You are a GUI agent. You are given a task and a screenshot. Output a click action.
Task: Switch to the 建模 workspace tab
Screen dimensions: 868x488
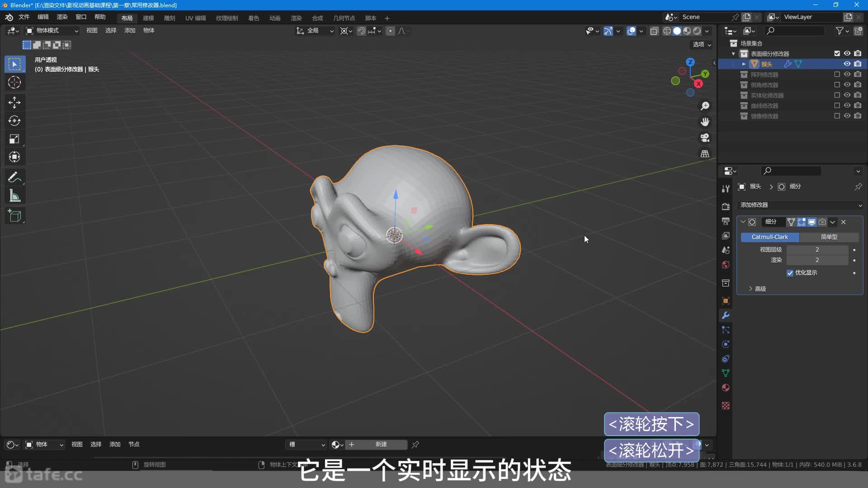(x=148, y=18)
